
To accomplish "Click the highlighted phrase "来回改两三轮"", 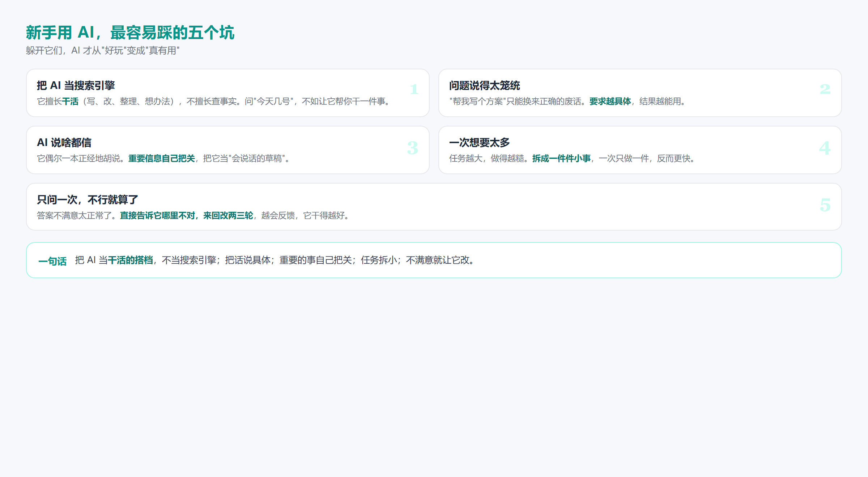I will (x=228, y=216).
